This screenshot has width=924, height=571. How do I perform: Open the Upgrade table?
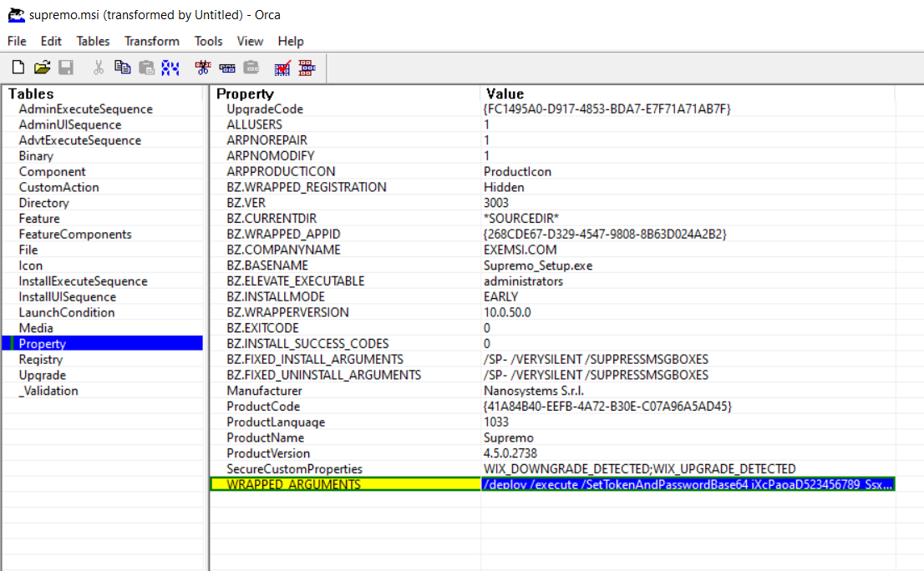[43, 375]
